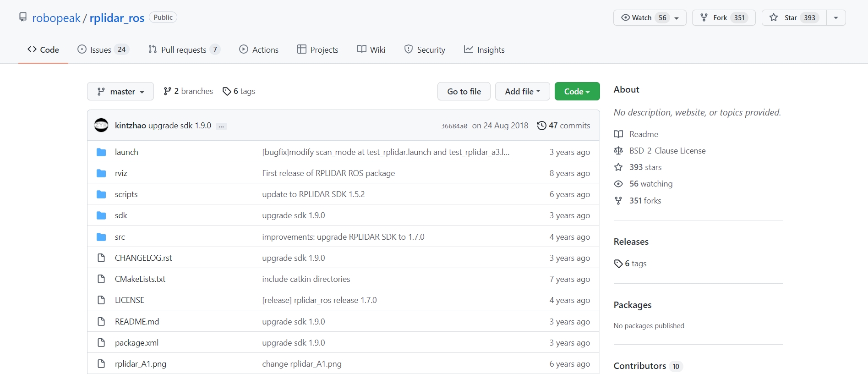The width and height of the screenshot is (868, 374).
Task: Open the green Code dropdown button
Action: coord(577,91)
